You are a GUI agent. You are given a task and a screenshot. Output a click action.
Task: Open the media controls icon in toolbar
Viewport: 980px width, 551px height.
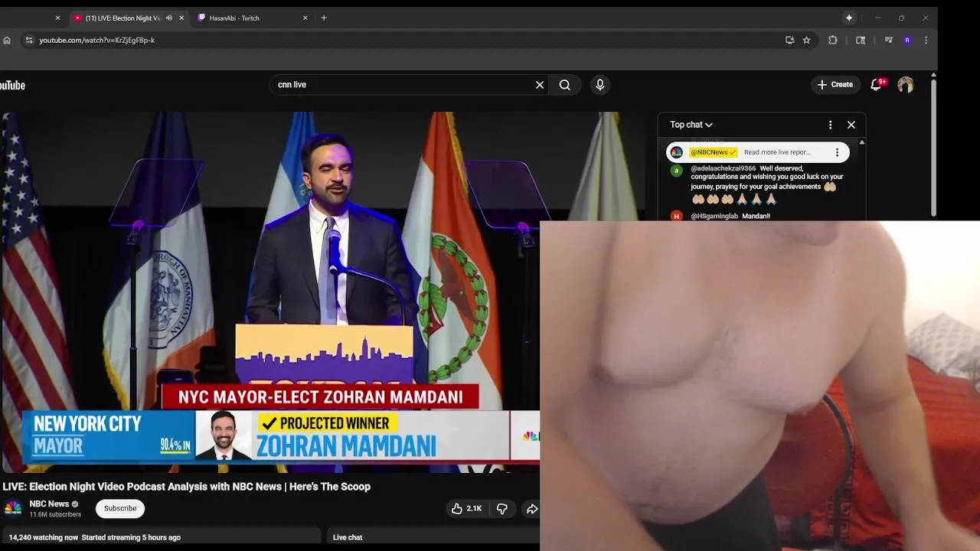pos(888,40)
